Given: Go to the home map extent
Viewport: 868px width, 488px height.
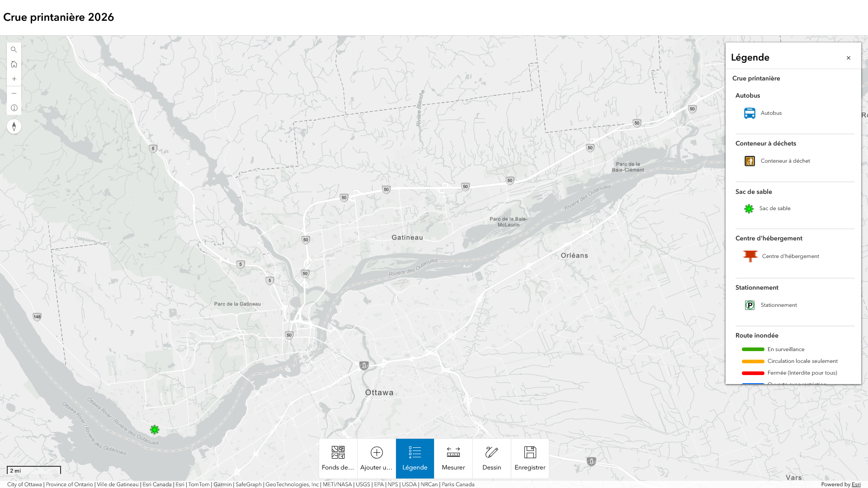Looking at the screenshot, I should pyautogui.click(x=14, y=64).
